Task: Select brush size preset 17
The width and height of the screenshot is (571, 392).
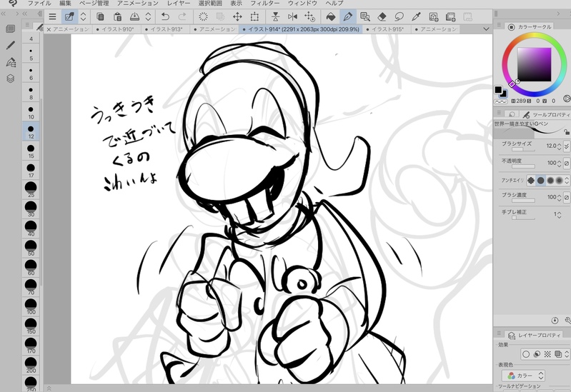Action: (x=31, y=171)
